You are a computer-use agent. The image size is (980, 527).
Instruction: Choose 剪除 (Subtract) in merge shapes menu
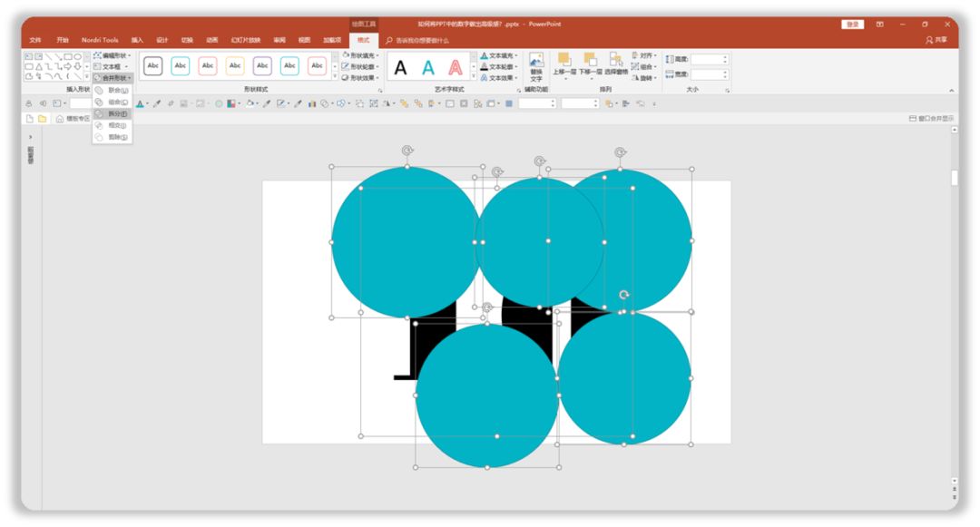pyautogui.click(x=113, y=137)
